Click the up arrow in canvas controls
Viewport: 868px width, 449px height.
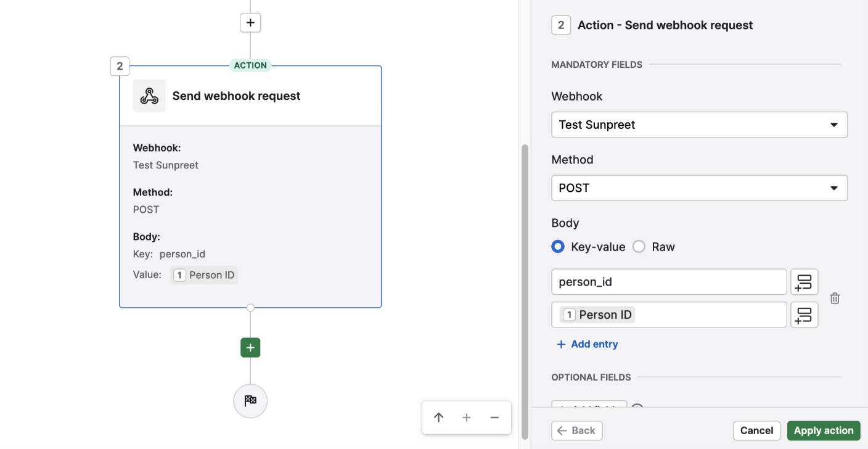coord(439,418)
